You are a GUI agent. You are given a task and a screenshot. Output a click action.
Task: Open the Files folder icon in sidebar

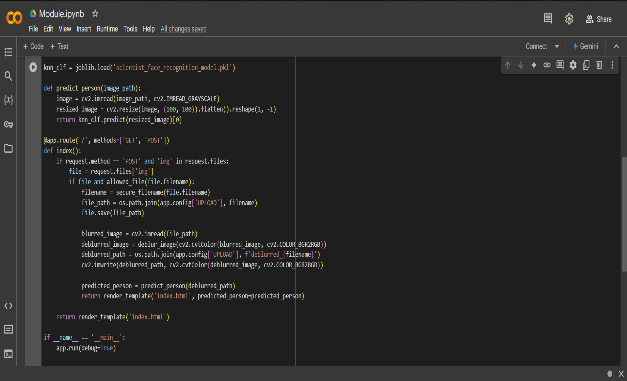point(8,148)
